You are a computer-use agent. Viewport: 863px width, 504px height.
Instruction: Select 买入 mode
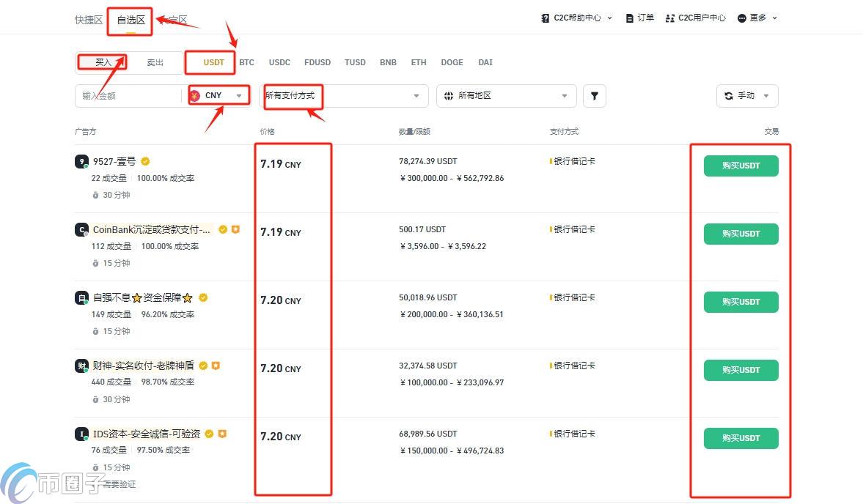(x=101, y=62)
